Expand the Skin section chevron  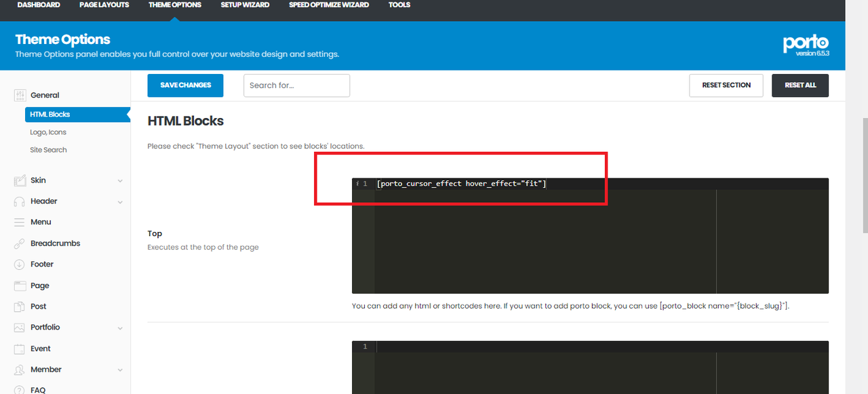click(120, 181)
